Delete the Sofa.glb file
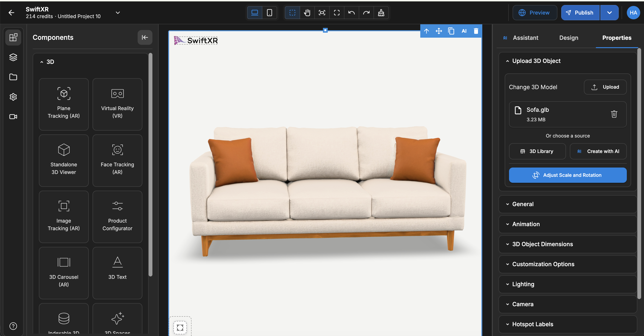 click(614, 114)
